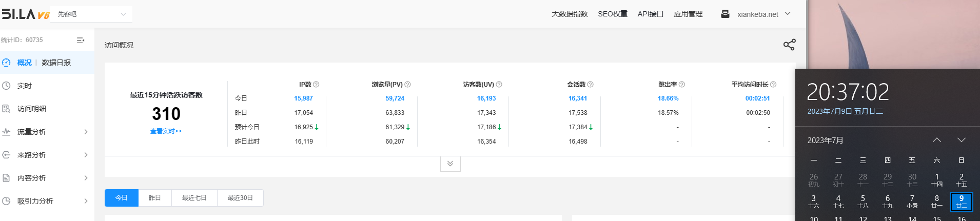This screenshot has height=221, width=980.
Task: Open 大数据指数 in the top navigation
Action: click(x=570, y=14)
